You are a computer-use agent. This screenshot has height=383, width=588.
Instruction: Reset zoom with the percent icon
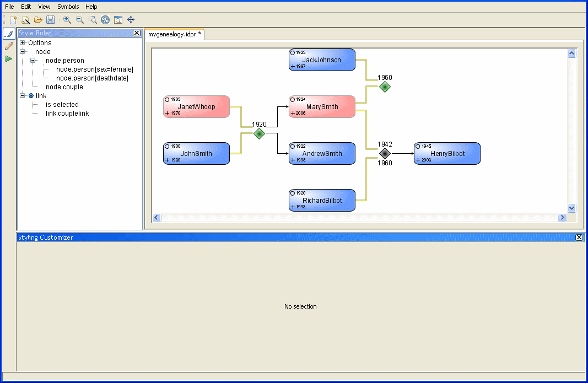(105, 20)
